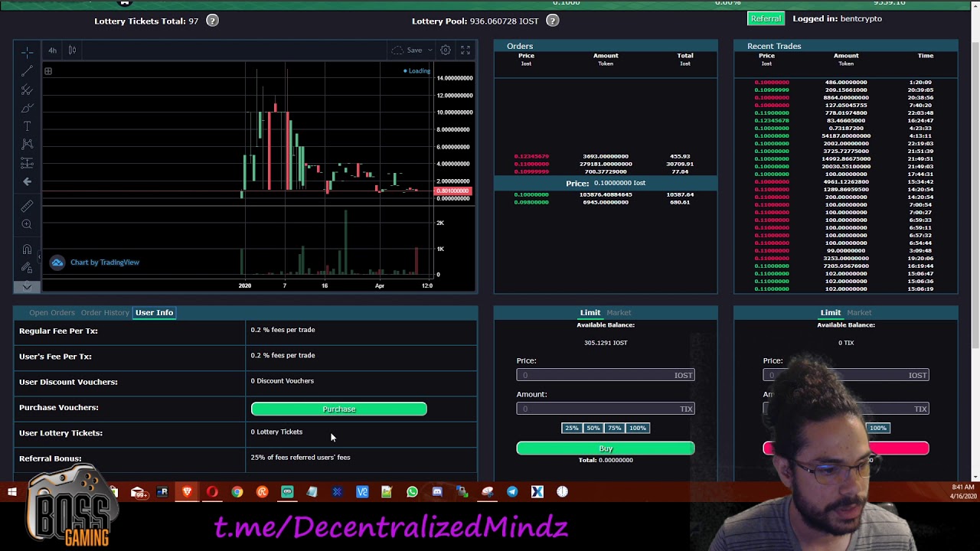
Task: Choose 50% of buy balance
Action: 593,428
